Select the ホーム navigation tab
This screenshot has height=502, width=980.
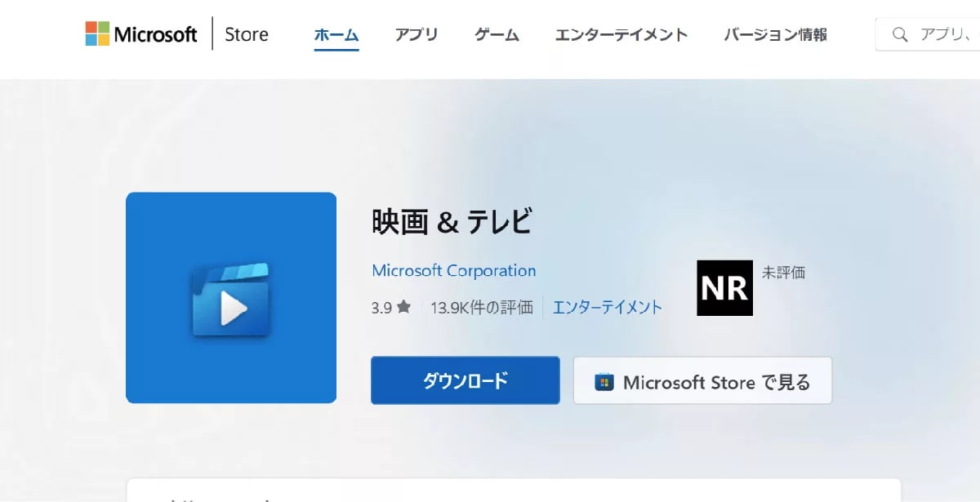click(x=336, y=34)
